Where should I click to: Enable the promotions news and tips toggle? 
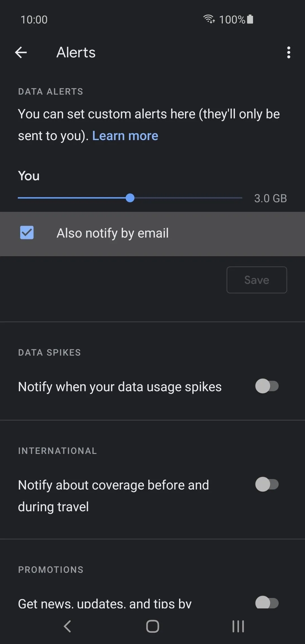267,602
